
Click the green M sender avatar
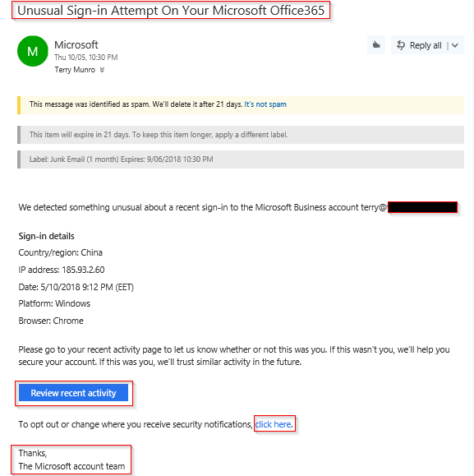click(x=33, y=51)
